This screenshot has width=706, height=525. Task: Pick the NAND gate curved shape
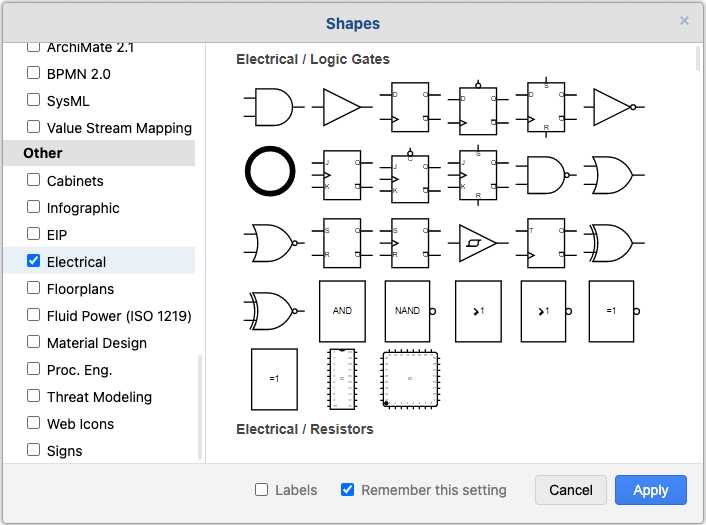[546, 175]
